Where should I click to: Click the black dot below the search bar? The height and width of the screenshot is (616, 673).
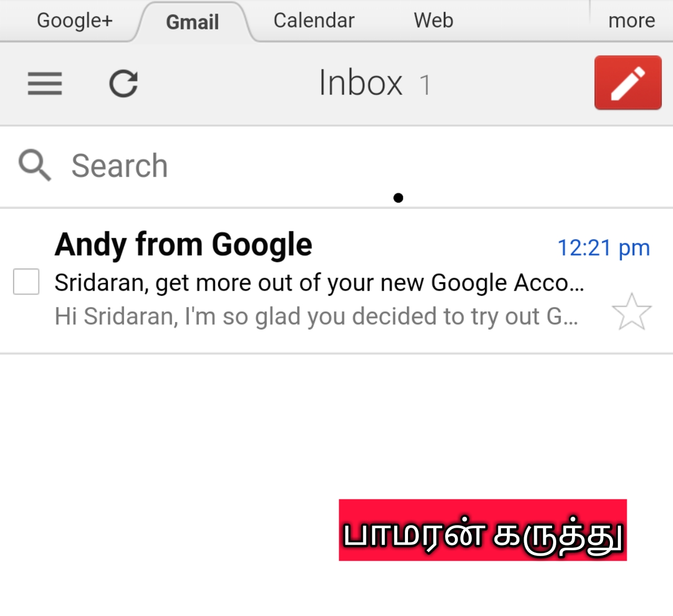tap(398, 198)
